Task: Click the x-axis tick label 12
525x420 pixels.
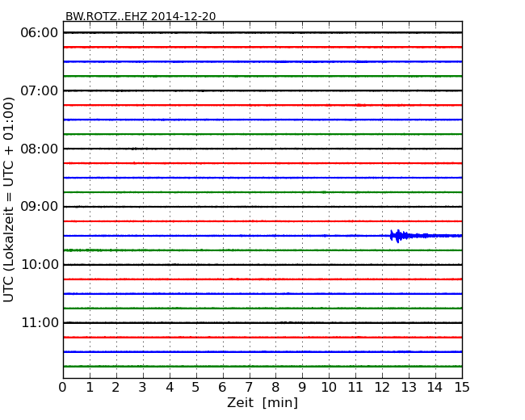Action: click(x=382, y=387)
